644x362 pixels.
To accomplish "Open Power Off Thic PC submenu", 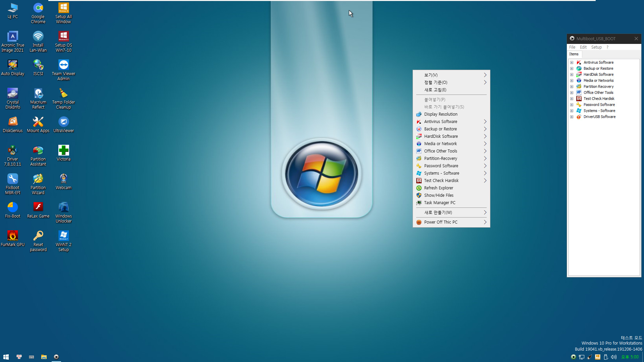I will (x=451, y=222).
